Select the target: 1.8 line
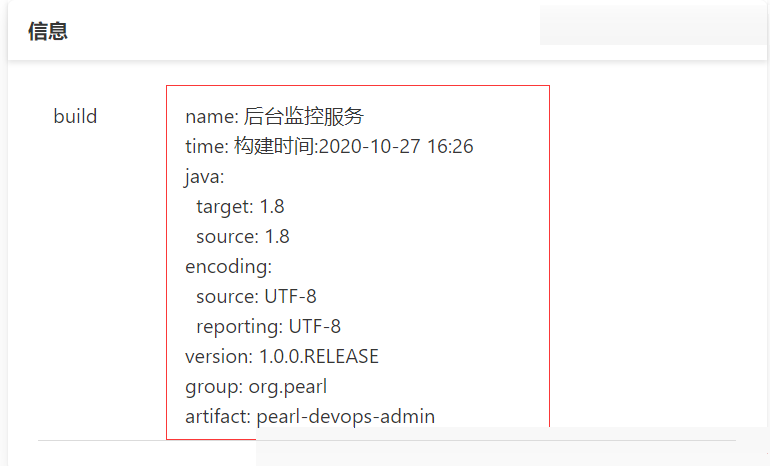The width and height of the screenshot is (770, 466). point(240,207)
